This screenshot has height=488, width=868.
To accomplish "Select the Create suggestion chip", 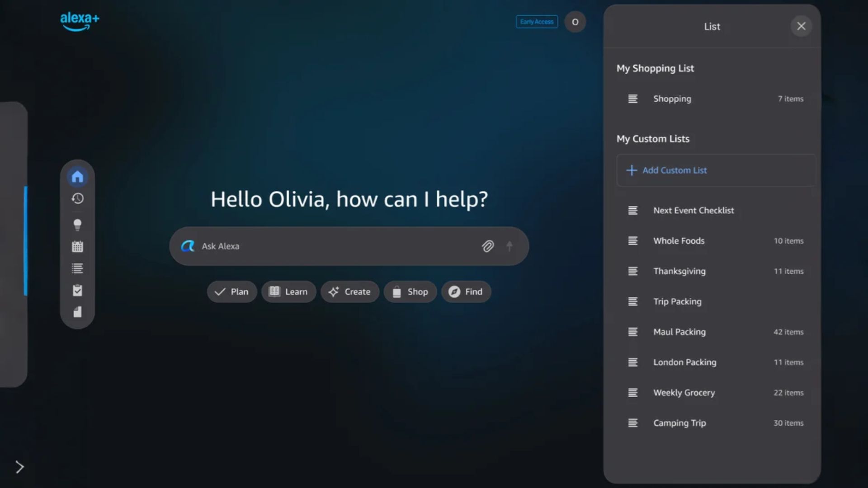I will click(349, 291).
